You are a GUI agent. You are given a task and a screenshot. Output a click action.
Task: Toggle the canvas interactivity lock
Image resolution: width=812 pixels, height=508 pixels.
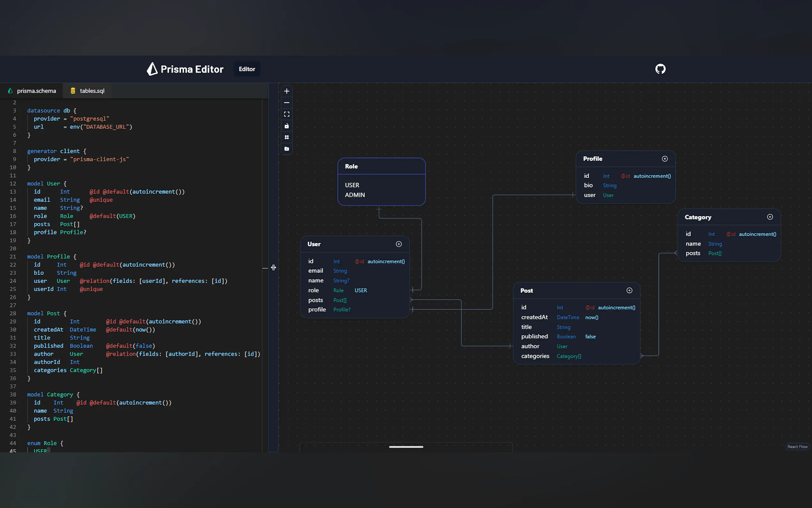[286, 126]
